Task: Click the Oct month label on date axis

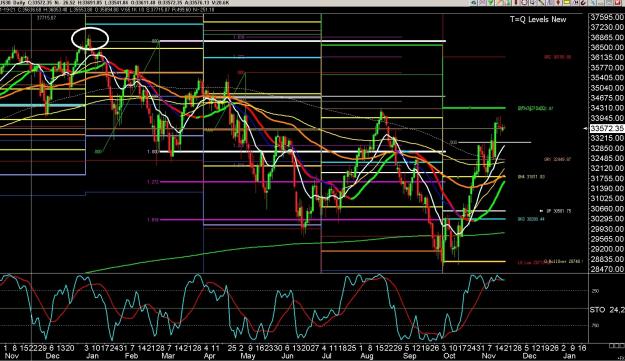Action: point(449,356)
